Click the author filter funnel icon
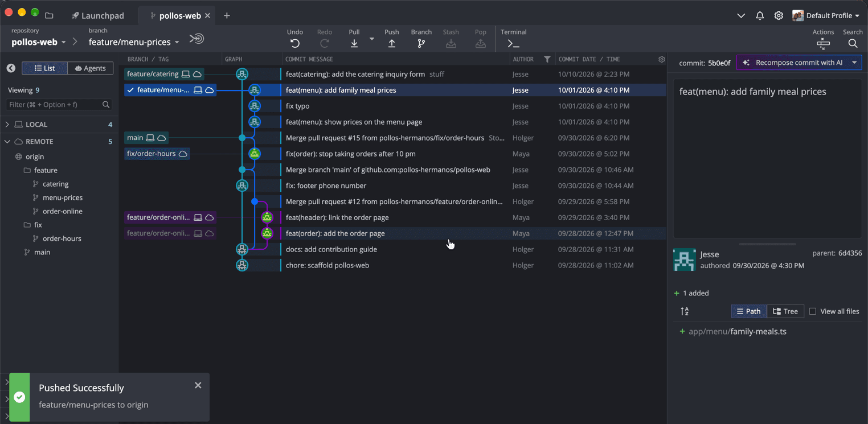868x424 pixels. 547,59
